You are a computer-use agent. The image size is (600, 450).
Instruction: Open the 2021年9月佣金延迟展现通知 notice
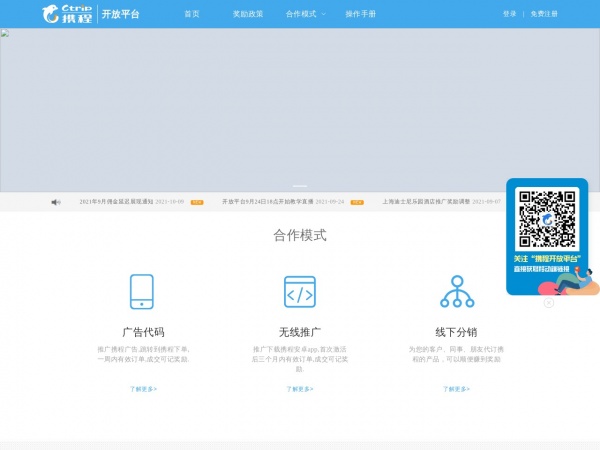pyautogui.click(x=116, y=202)
